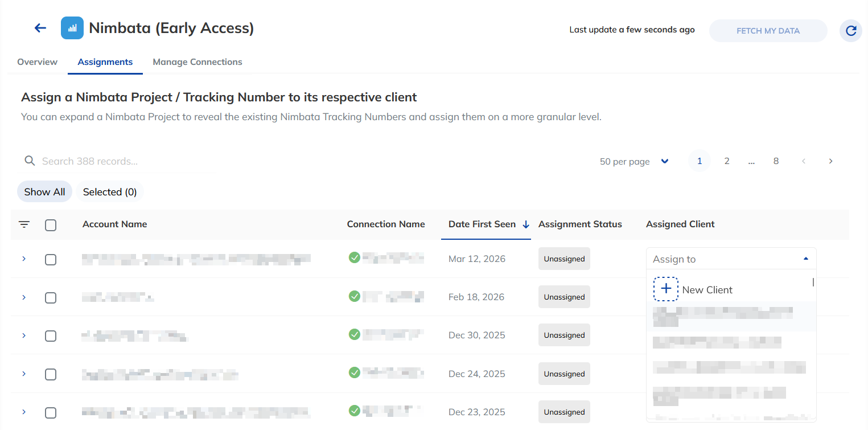Screen dimensions: 868x430
Task: Click green connection check in Mar 12, 2026 row
Action: tap(355, 258)
